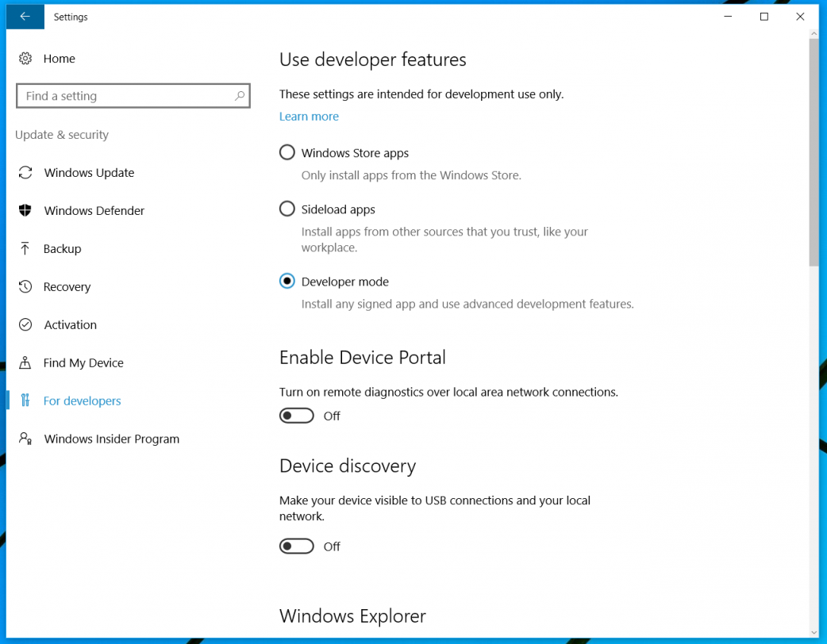Screen dimensions: 827x644
Task: Click the vertical scrollbar down arrow
Action: pyautogui.click(x=814, y=632)
